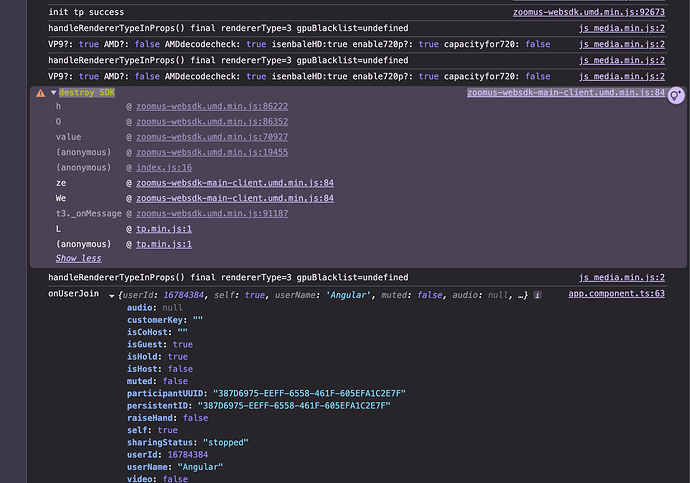This screenshot has width=690, height=483.
Task: Click the self: true property row
Action: (152, 430)
